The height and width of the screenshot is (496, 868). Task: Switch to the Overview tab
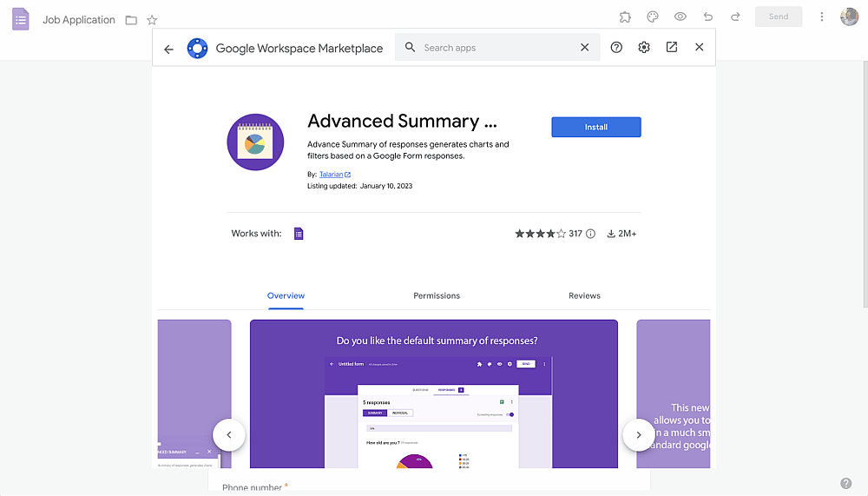point(286,296)
